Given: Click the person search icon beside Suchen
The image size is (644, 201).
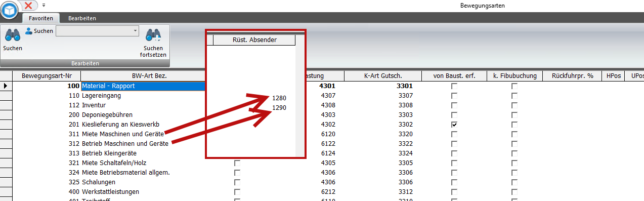Looking at the screenshot, I should (x=29, y=31).
